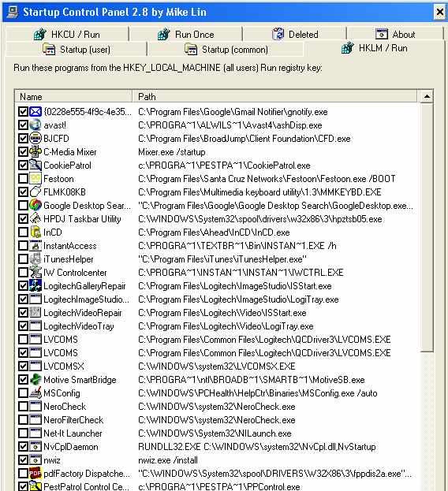Select the 'nwiz.exe /install' path cell

[x=168, y=460]
